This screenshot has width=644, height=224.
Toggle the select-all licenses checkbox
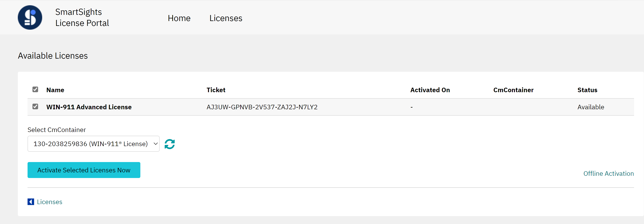tap(35, 89)
